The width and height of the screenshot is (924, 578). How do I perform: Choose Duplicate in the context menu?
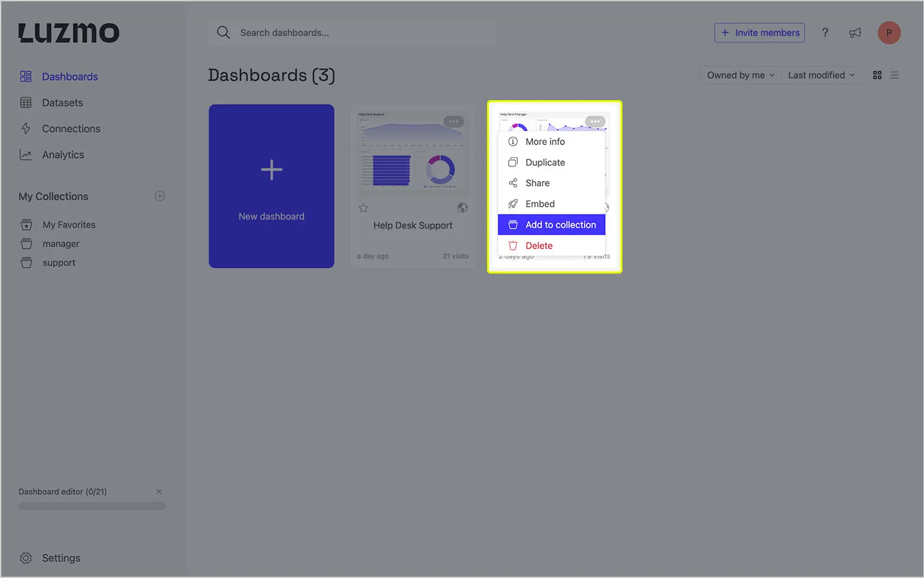coord(551,162)
